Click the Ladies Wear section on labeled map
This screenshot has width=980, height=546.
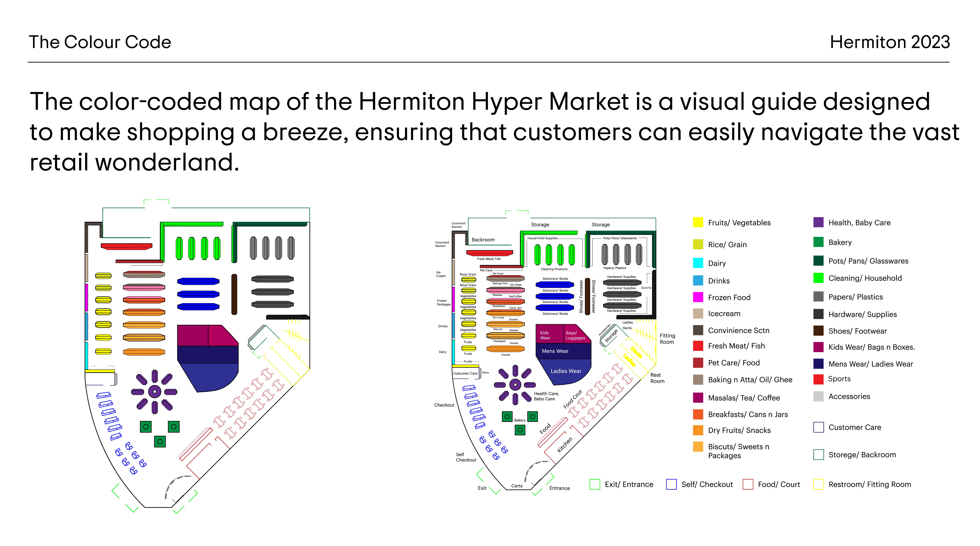[566, 371]
